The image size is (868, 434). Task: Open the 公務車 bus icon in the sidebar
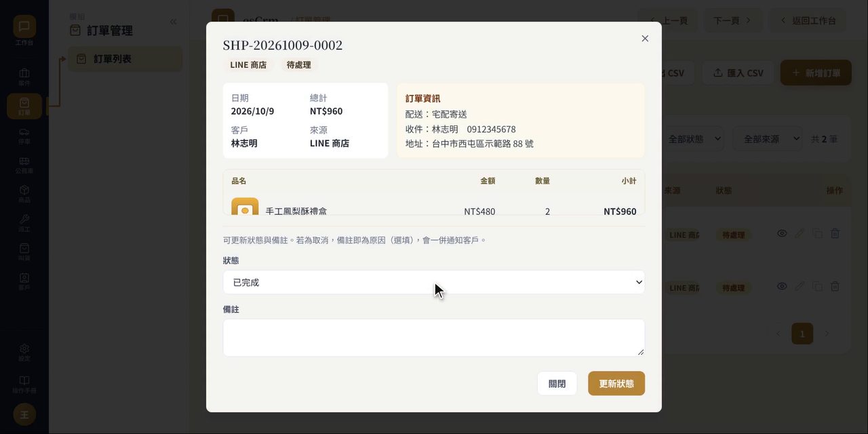coord(24,161)
